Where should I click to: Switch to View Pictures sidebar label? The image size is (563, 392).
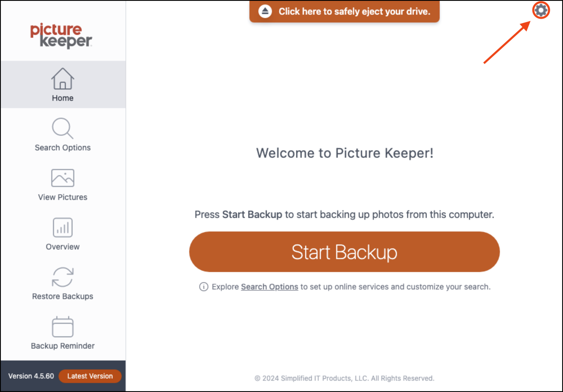coord(62,197)
